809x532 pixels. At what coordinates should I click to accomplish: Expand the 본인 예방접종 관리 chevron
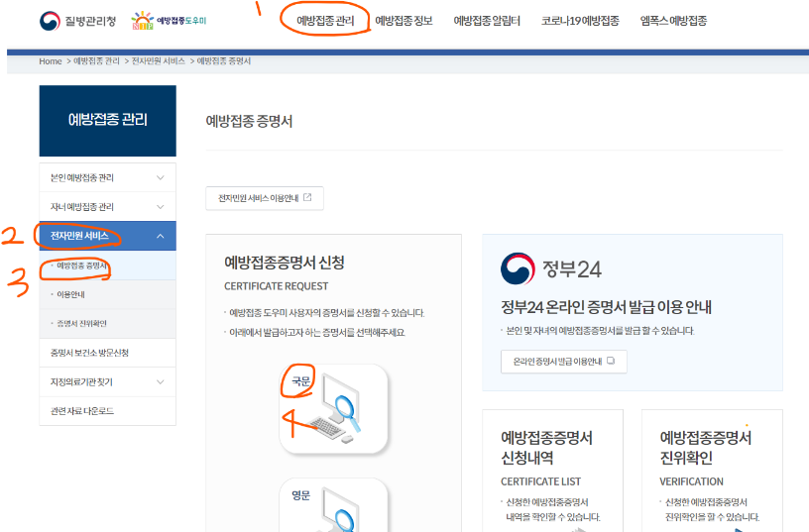(161, 178)
